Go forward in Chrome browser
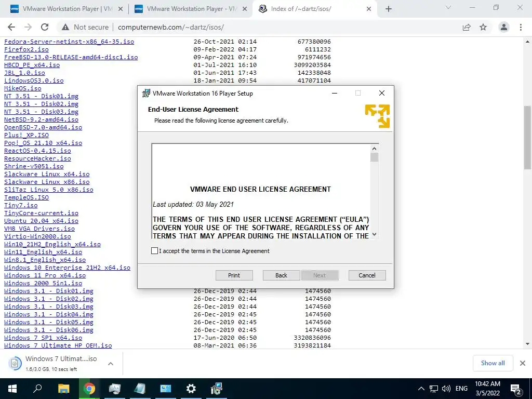The height and width of the screenshot is (399, 532). (28, 27)
